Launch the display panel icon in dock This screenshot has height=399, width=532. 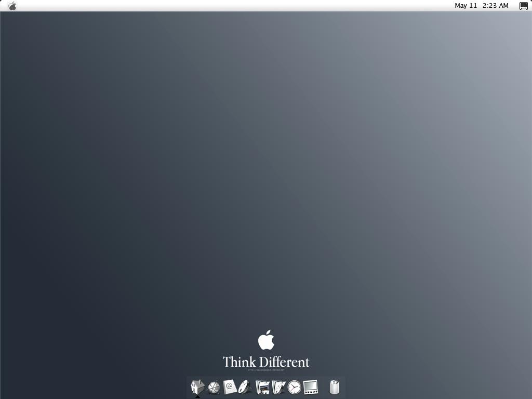311,387
